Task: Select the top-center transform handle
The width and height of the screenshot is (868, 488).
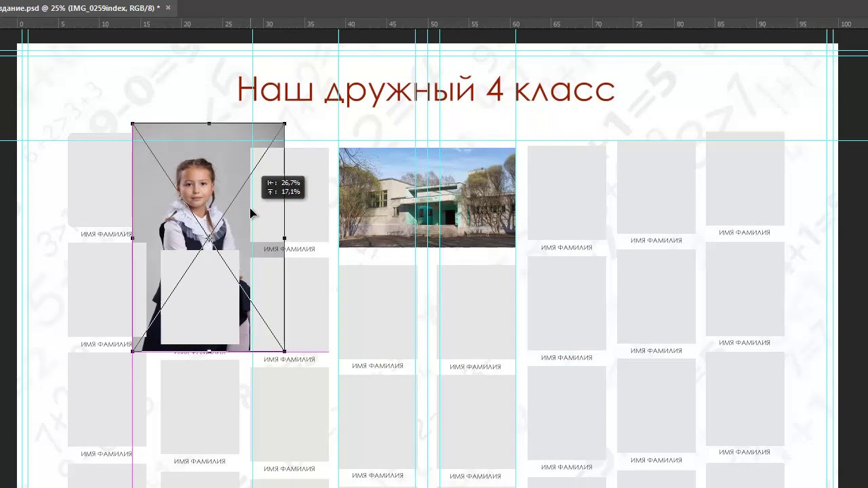Action: pyautogui.click(x=208, y=123)
